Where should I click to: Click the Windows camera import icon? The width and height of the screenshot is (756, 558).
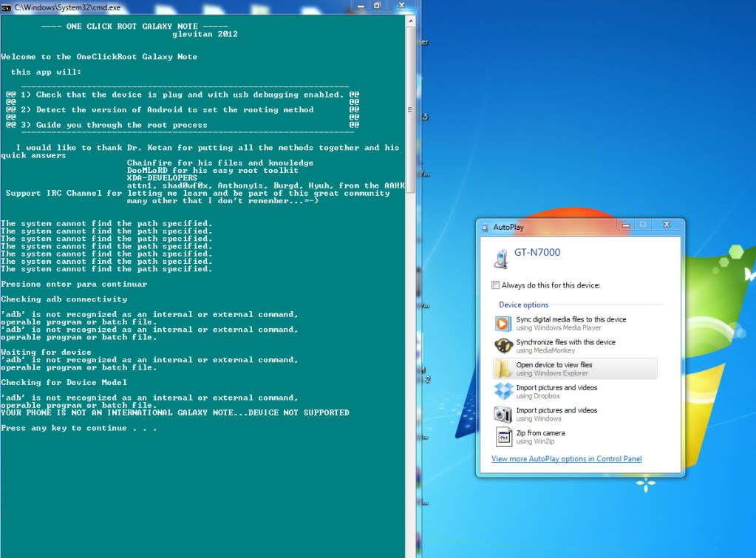click(503, 414)
